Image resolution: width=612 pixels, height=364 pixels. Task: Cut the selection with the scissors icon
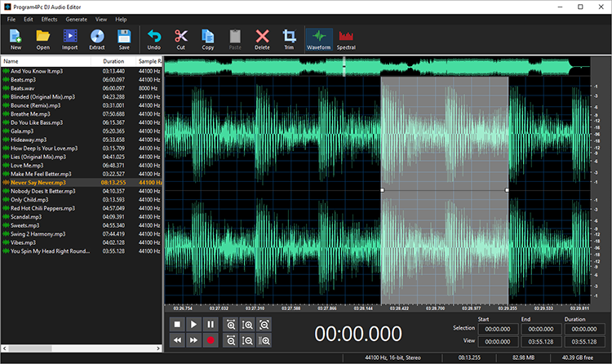pyautogui.click(x=181, y=38)
